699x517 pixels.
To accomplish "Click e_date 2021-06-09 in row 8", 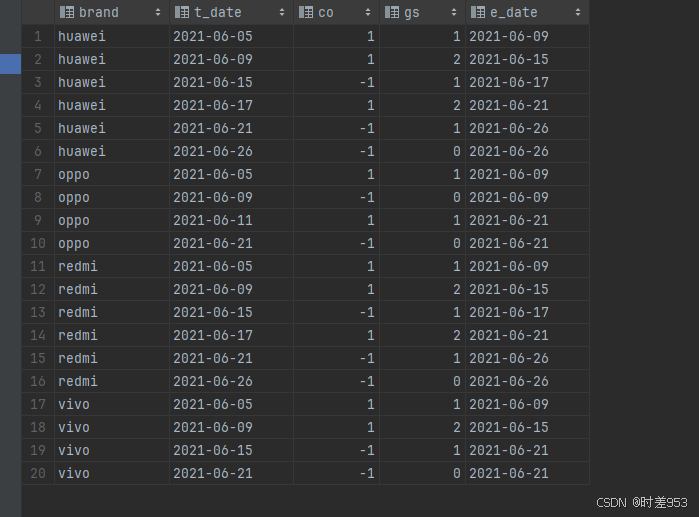I will pyautogui.click(x=527, y=197).
